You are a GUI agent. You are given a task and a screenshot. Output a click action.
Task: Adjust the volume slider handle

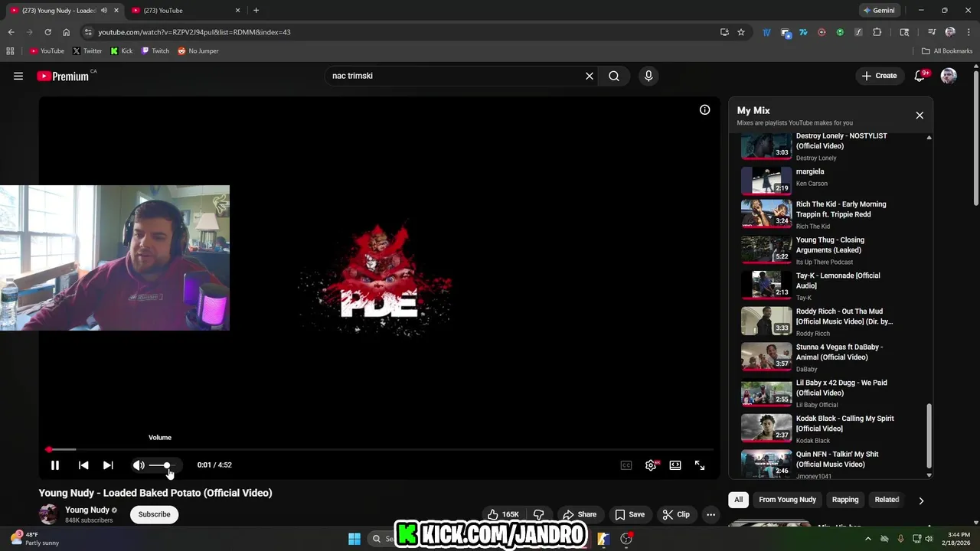point(166,465)
